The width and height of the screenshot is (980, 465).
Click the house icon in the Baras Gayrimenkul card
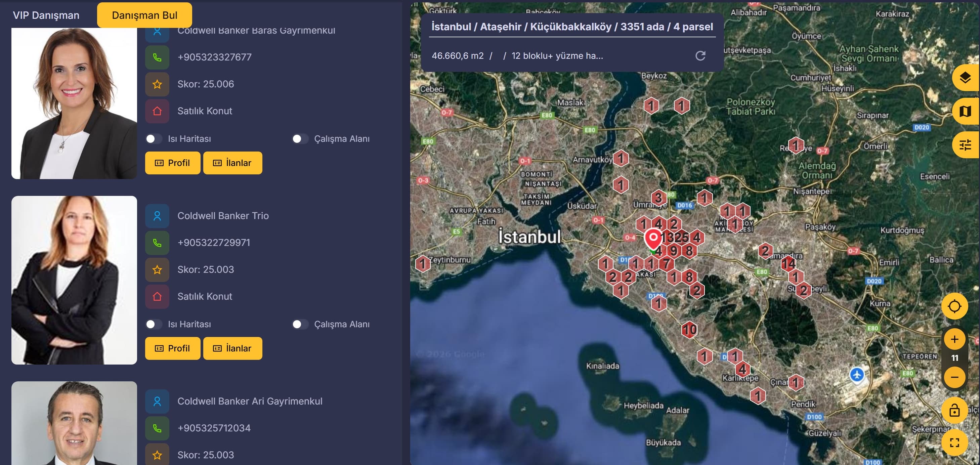pyautogui.click(x=157, y=111)
